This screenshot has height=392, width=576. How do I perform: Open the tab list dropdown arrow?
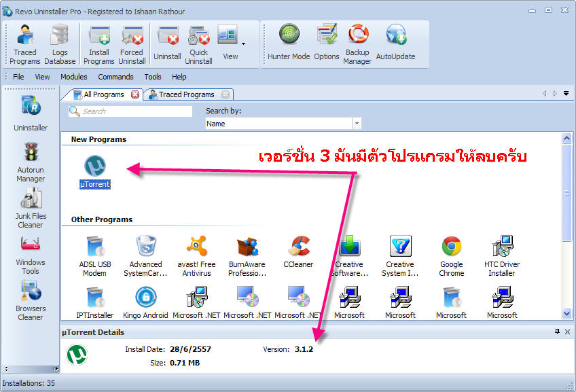click(566, 93)
